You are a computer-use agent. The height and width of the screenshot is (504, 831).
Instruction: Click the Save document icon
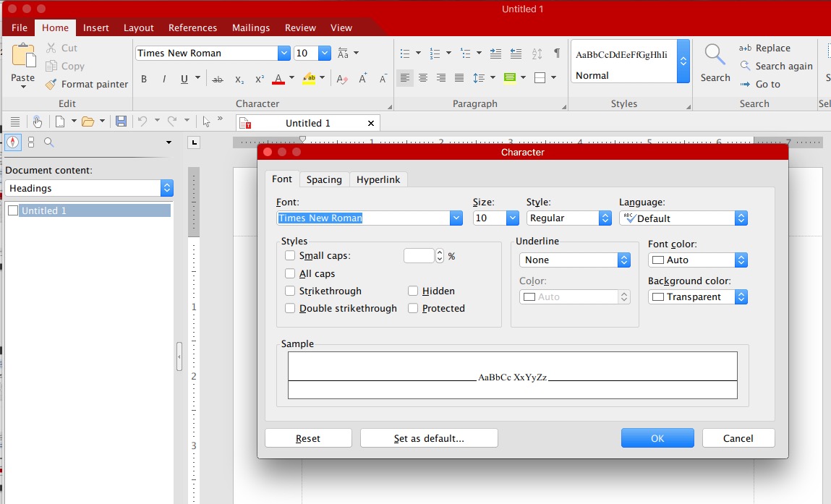tap(121, 121)
